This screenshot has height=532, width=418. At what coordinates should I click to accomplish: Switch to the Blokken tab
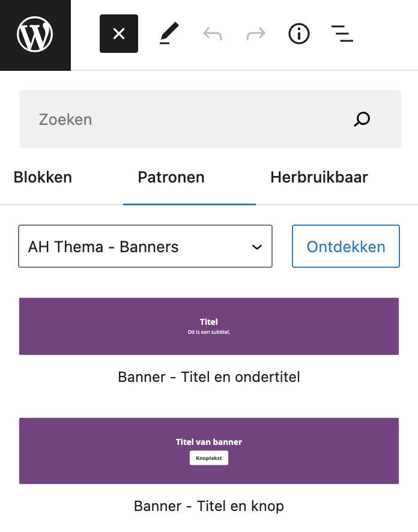(x=43, y=177)
